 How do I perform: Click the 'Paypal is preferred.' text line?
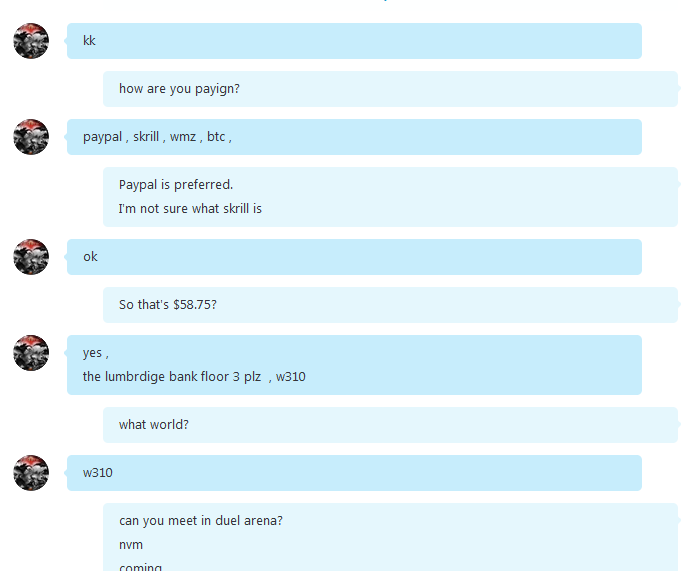(x=176, y=185)
